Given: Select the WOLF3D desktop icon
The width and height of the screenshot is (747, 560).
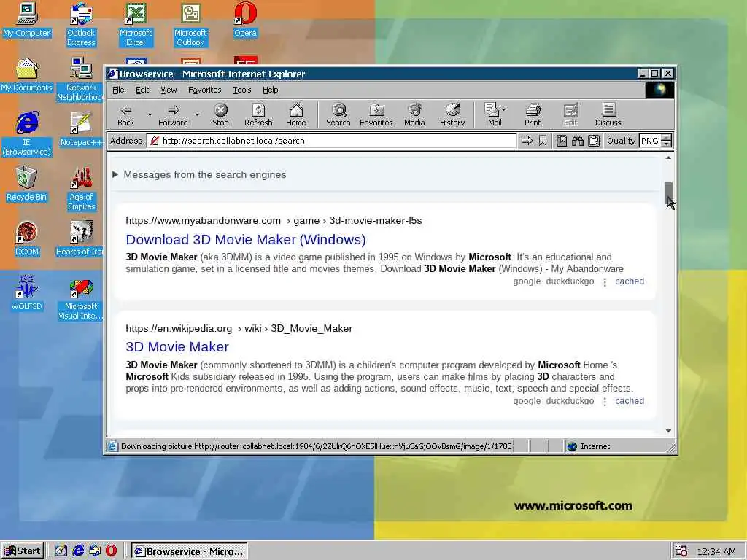Looking at the screenshot, I should pyautogui.click(x=26, y=294).
